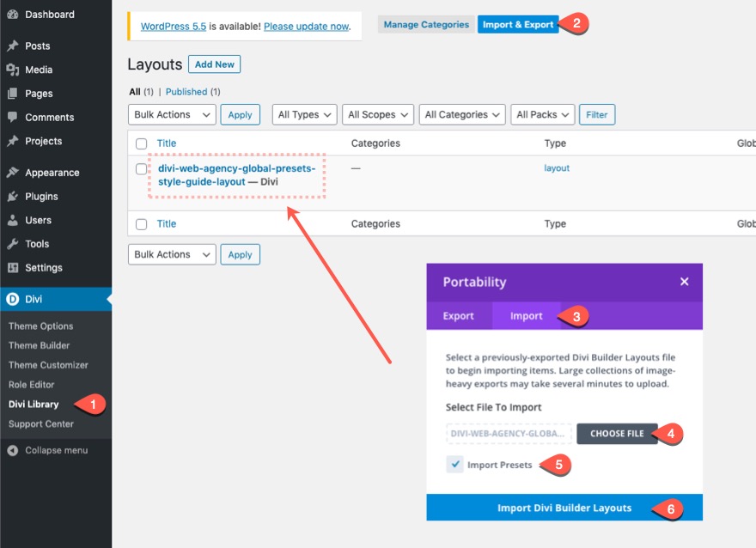Click the layout type link in the row

point(557,168)
